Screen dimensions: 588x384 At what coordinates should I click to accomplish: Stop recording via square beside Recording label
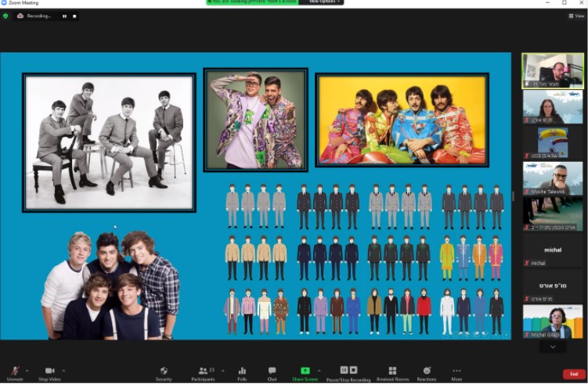(74, 16)
